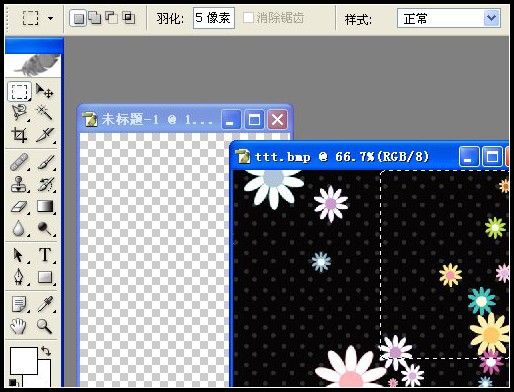The width and height of the screenshot is (514, 392).
Task: Click the marquee tool preset icon in options bar
Action: click(31, 18)
